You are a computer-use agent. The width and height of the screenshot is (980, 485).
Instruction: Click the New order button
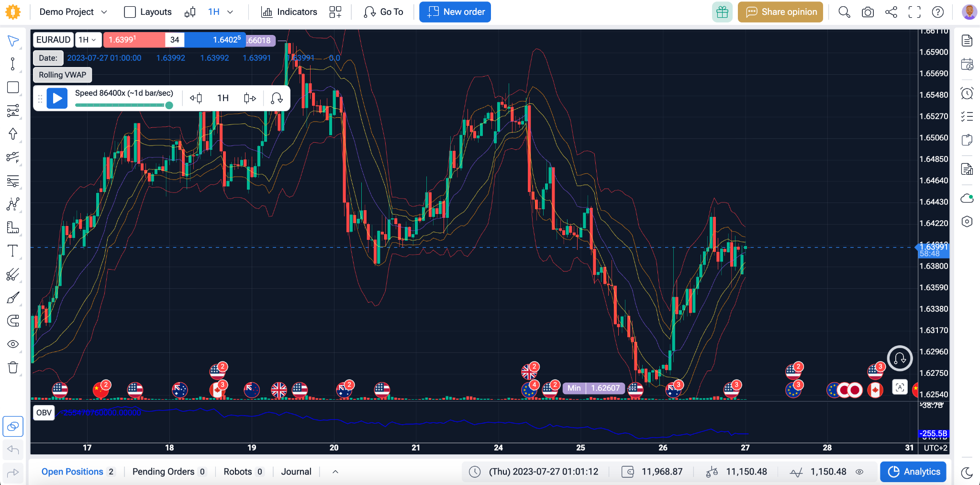pos(455,12)
